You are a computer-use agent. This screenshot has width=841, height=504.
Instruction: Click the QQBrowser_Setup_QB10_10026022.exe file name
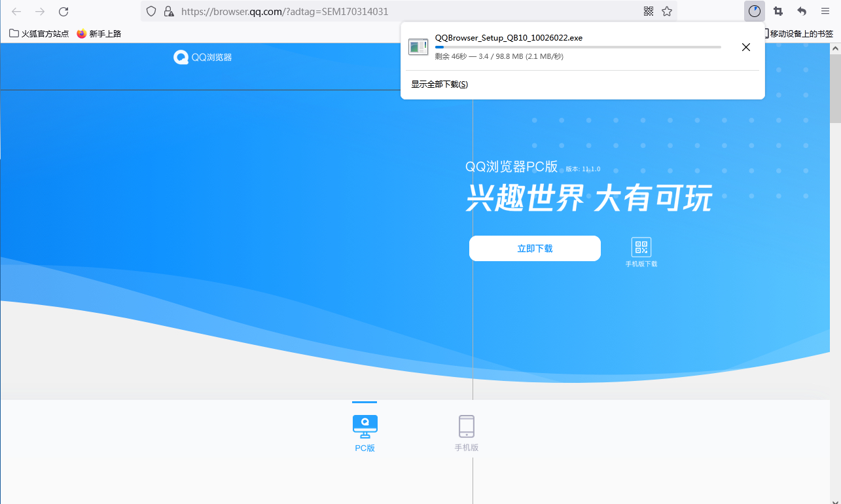[x=509, y=38]
